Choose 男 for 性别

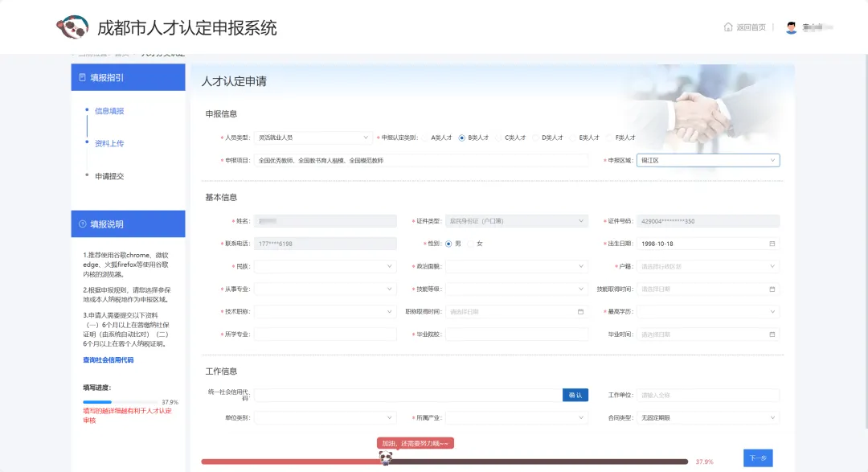click(448, 244)
